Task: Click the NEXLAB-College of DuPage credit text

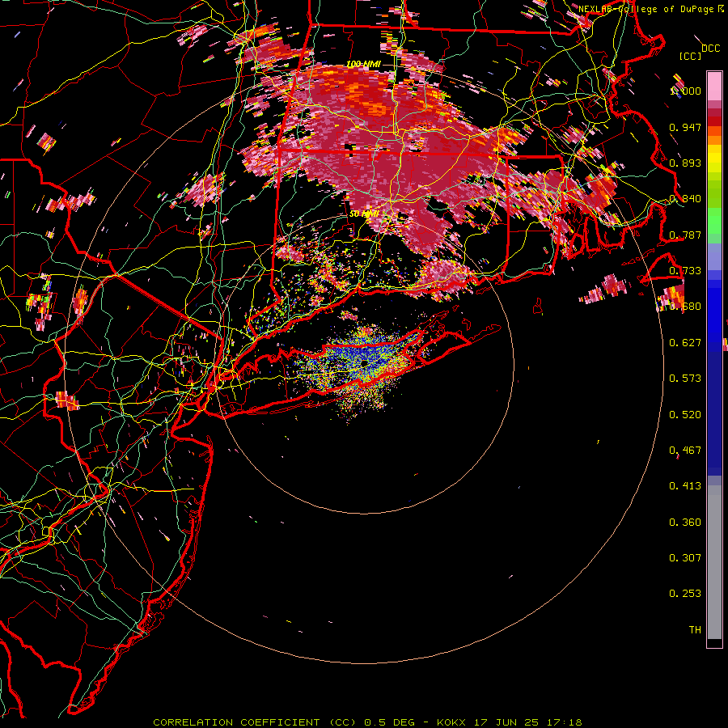Action: click(x=645, y=9)
